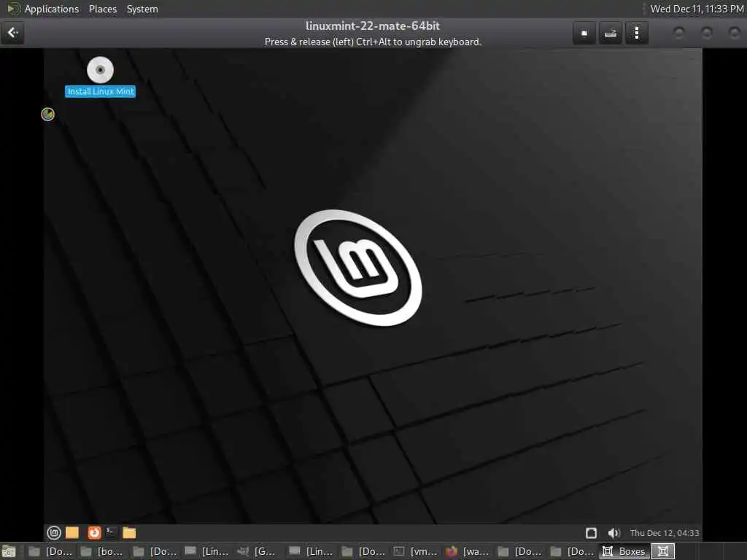This screenshot has width=747, height=560.
Task: Open the host System menu
Action: tap(142, 9)
